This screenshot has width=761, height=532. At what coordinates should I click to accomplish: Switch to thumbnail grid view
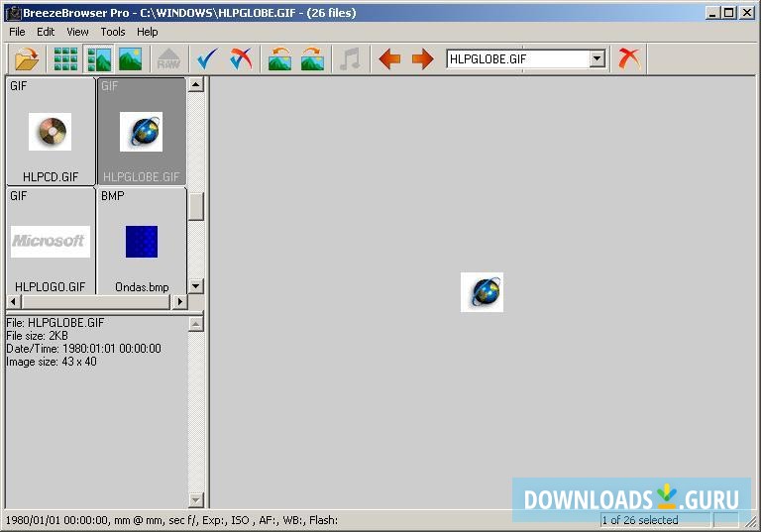point(65,58)
